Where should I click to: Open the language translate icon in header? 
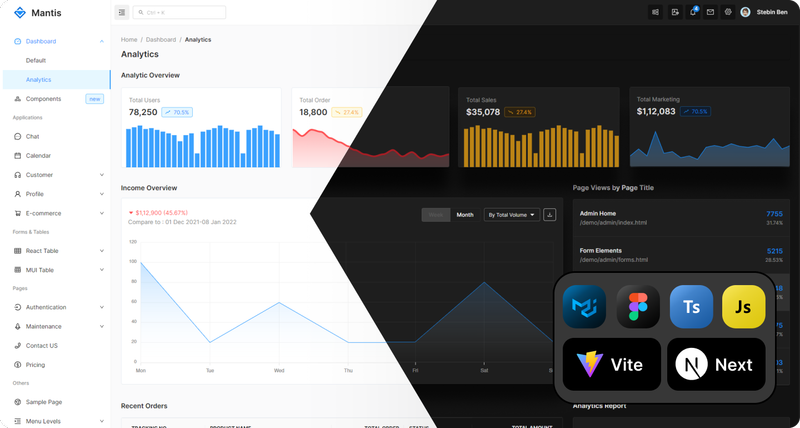675,12
